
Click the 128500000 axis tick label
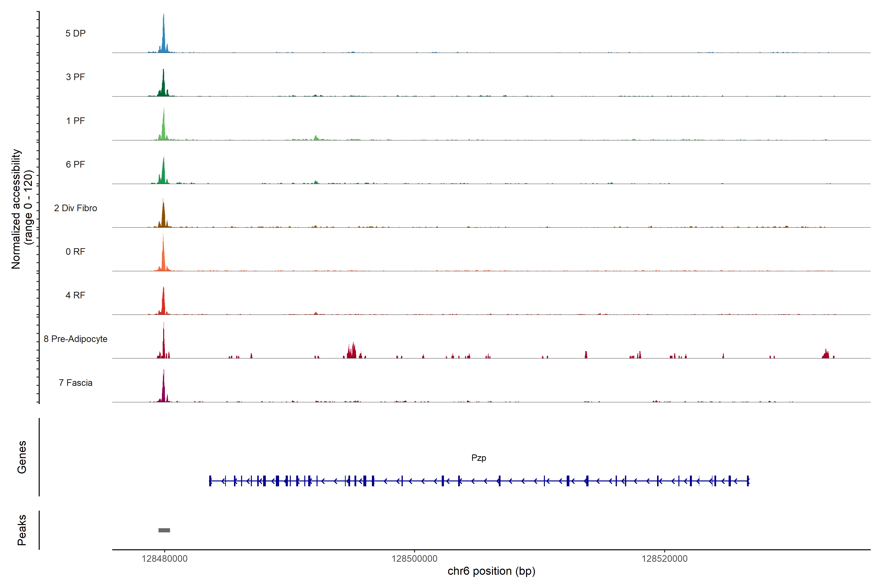[x=414, y=559]
